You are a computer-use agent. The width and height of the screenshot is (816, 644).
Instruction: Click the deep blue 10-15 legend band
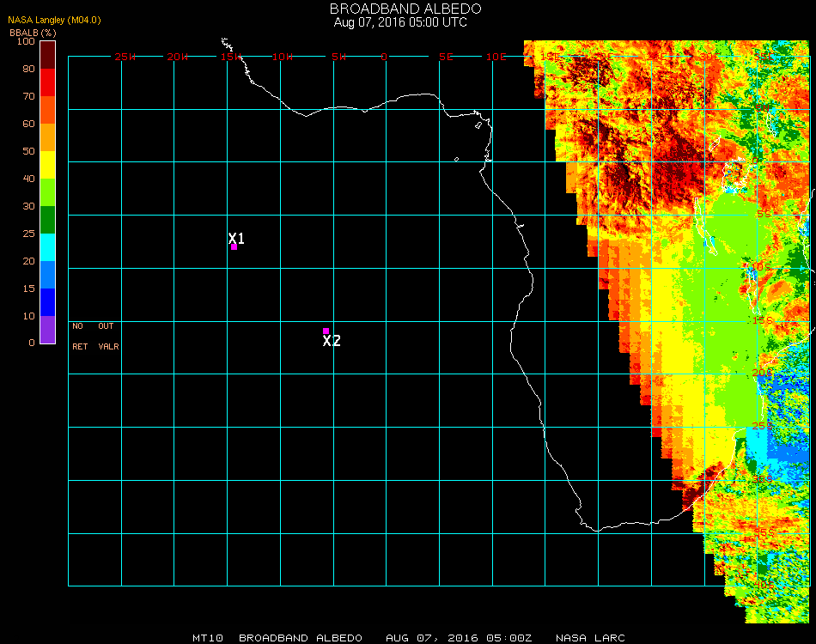coord(47,302)
